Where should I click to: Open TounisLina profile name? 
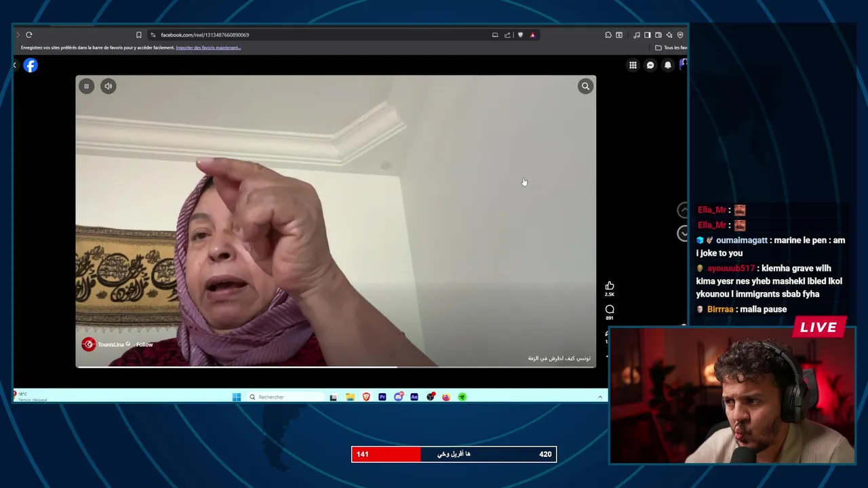pos(111,344)
